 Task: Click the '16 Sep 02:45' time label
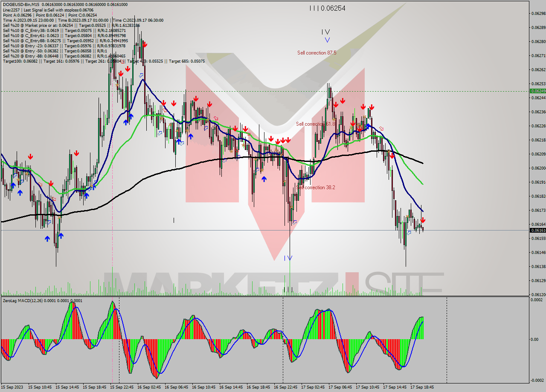click(149, 387)
